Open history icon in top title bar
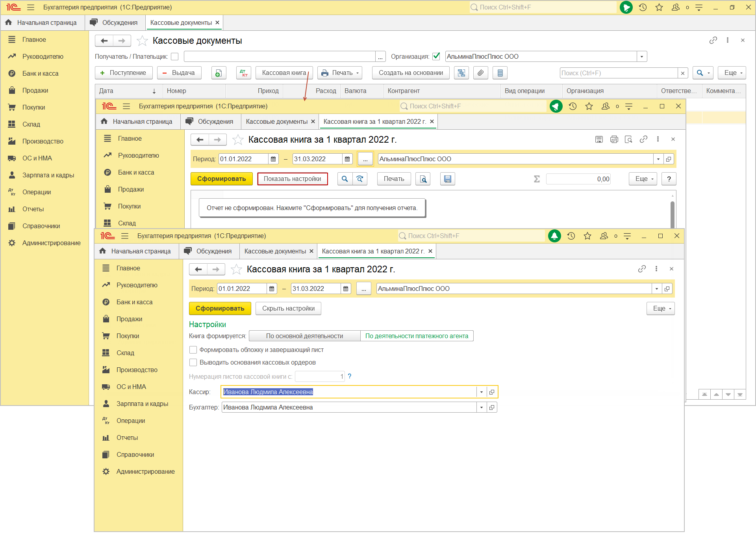756x536 pixels. [643, 7]
